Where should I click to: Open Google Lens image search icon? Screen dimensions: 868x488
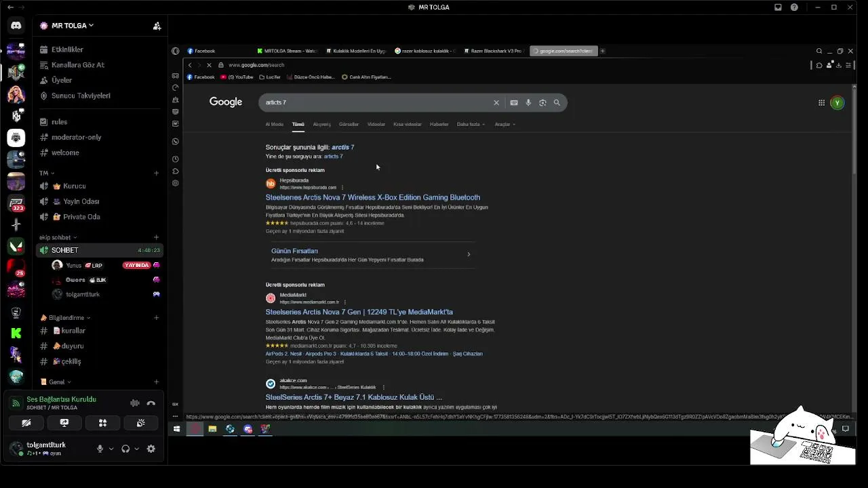542,102
